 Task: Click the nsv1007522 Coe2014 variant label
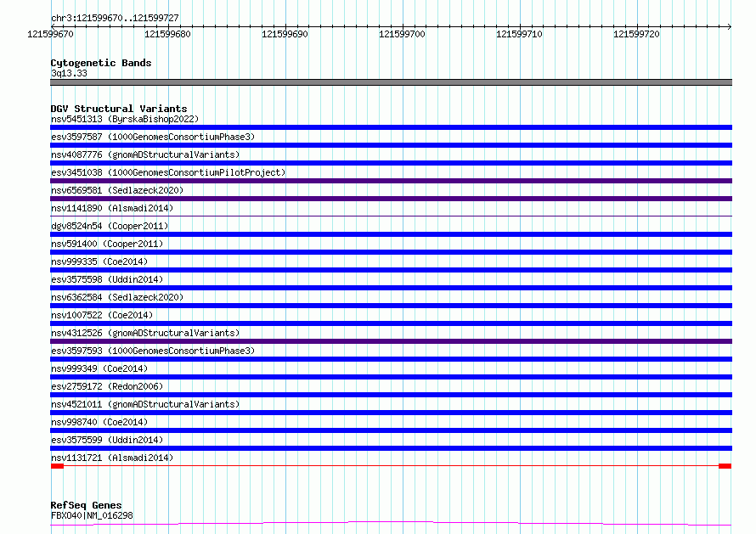pos(101,315)
